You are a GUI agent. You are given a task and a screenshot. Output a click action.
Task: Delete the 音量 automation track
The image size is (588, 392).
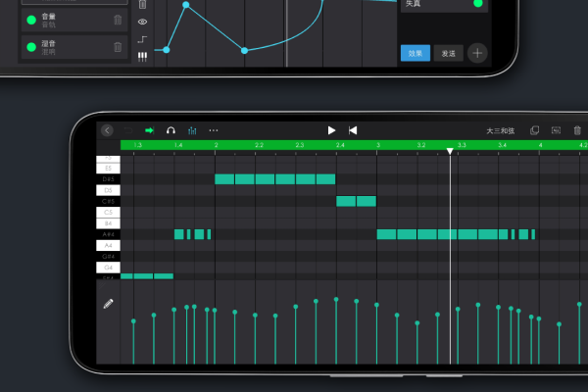pyautogui.click(x=119, y=20)
